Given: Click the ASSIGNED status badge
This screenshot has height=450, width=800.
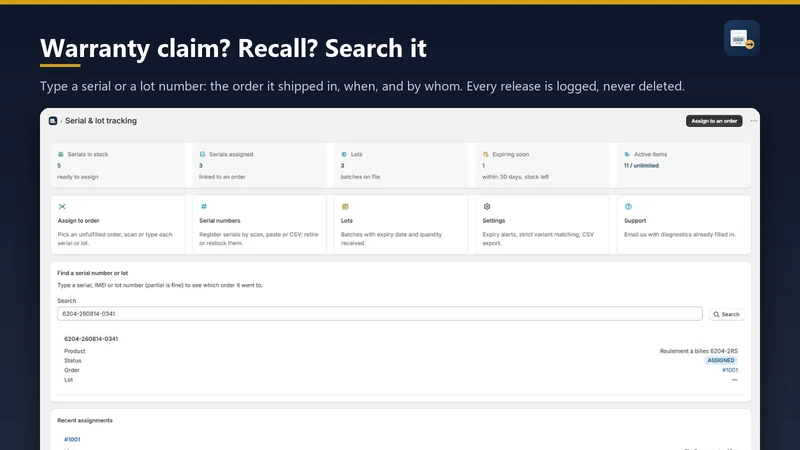Looking at the screenshot, I should click(720, 360).
